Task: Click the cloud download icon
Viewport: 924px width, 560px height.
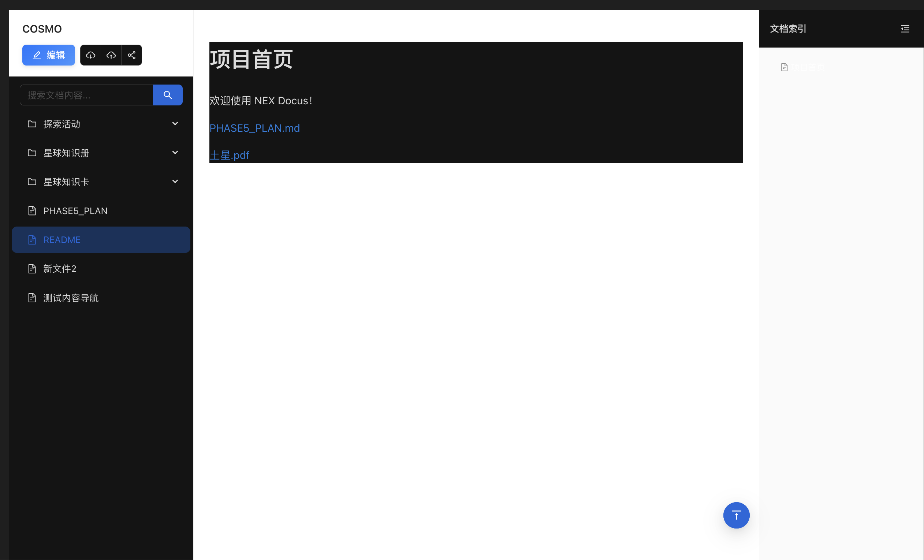Action: point(90,55)
